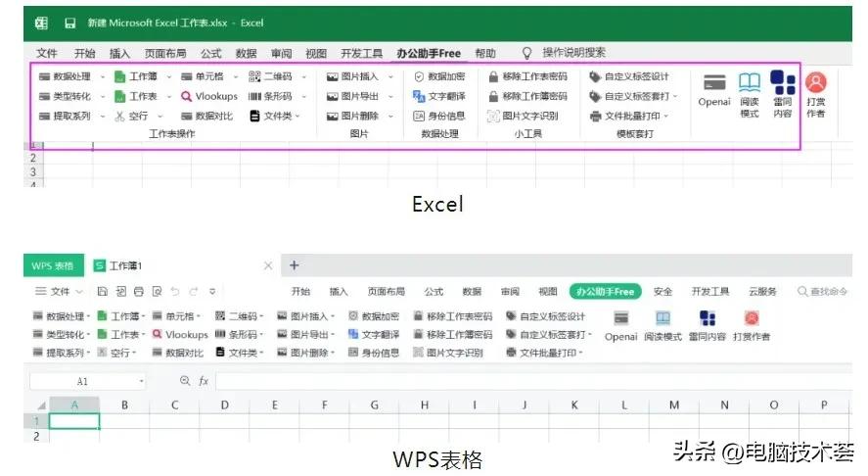Expand 文件批量打印 dropdown in Excel ribbon
868x476 pixels.
pyautogui.click(x=666, y=116)
